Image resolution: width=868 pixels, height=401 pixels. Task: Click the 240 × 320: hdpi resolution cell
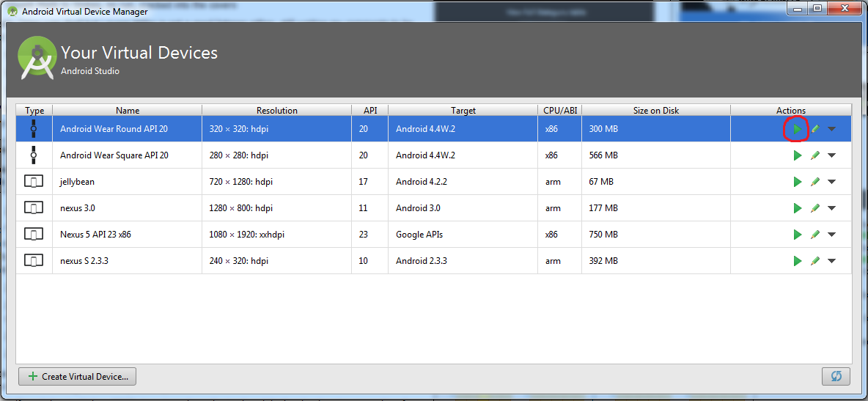pyautogui.click(x=277, y=261)
